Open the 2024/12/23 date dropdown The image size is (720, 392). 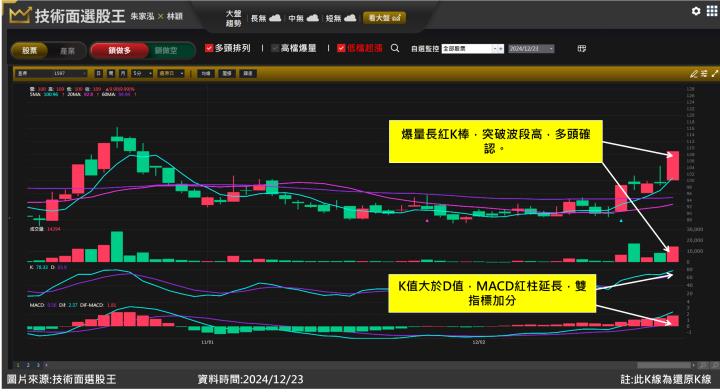pyautogui.click(x=531, y=48)
